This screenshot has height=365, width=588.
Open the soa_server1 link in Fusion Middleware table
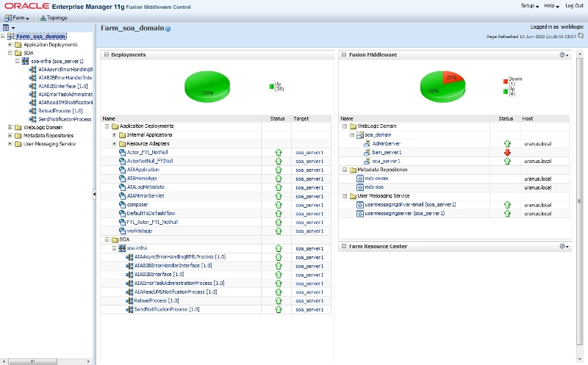click(386, 161)
